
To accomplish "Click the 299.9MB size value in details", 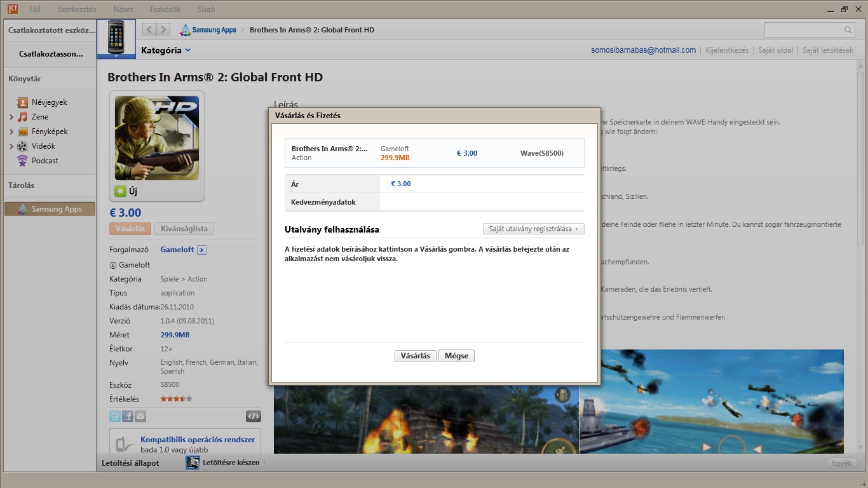I will click(x=175, y=335).
